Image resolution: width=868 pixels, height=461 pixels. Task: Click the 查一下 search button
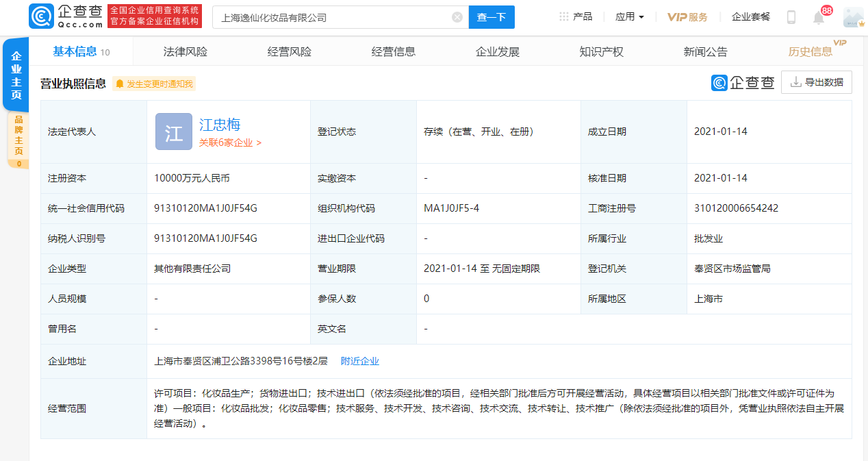tap(492, 17)
